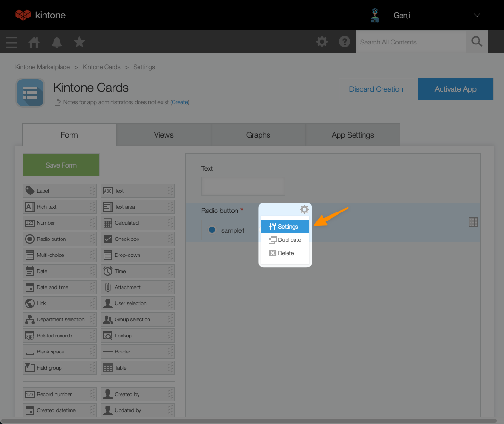Viewport: 504px width, 424px height.
Task: Click the Text field input box
Action: [243, 186]
